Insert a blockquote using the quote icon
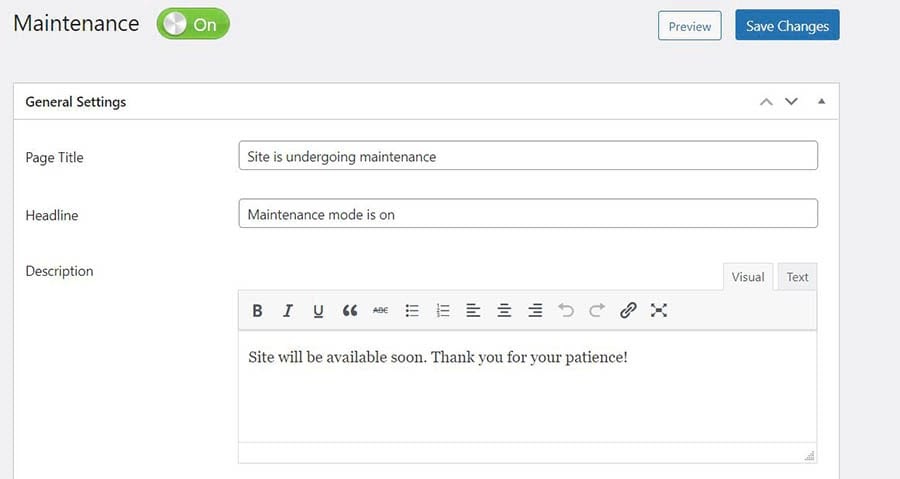Viewport: 900px width, 479px height. point(349,311)
